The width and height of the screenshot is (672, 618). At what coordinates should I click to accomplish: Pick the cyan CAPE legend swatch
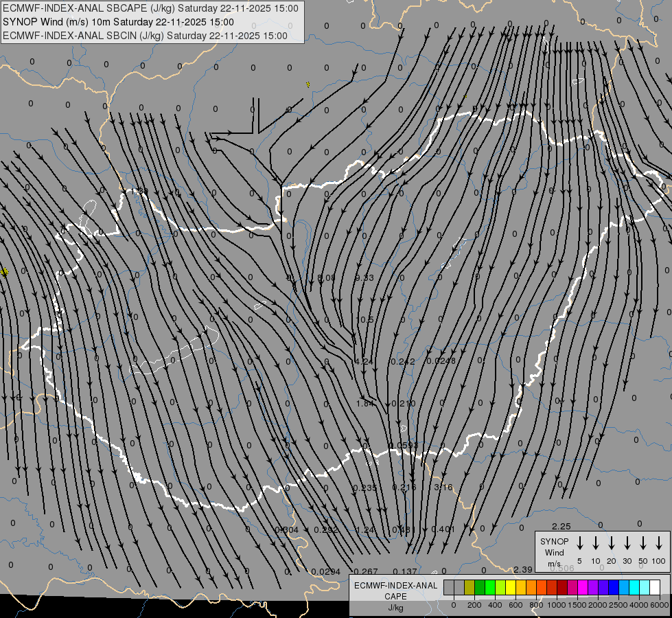point(634,588)
